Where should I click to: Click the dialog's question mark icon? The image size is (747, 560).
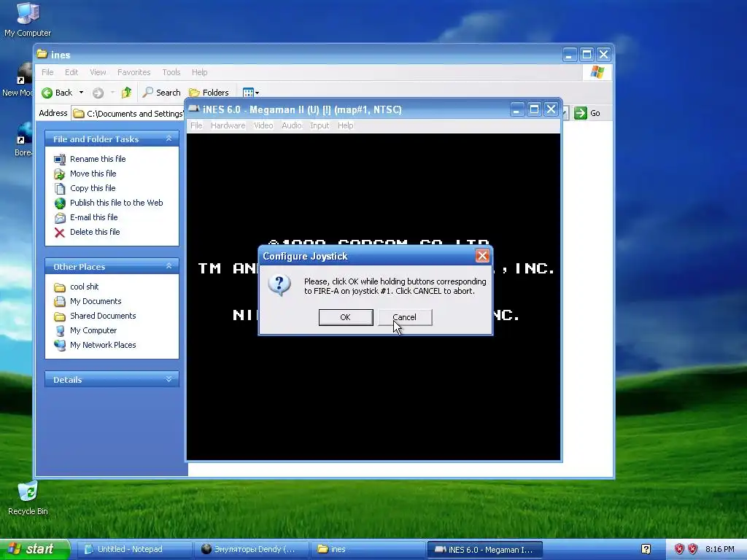(x=279, y=286)
